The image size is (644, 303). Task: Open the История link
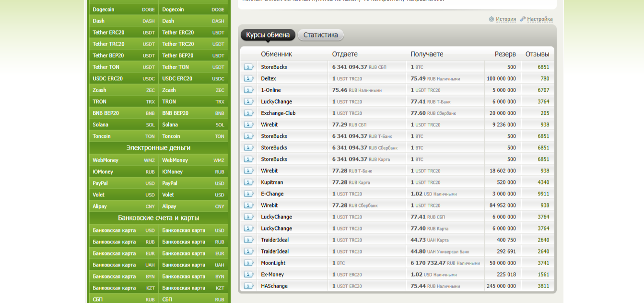click(506, 19)
